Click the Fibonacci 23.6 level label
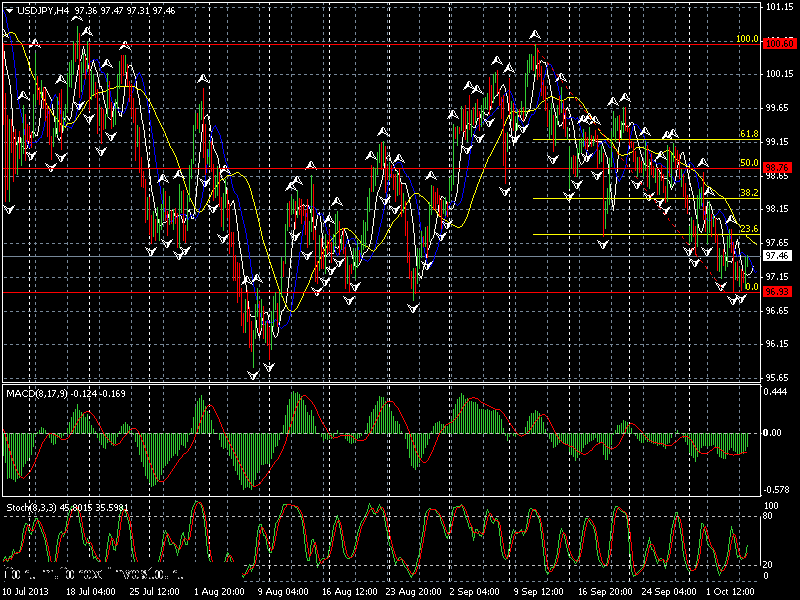 [749, 229]
